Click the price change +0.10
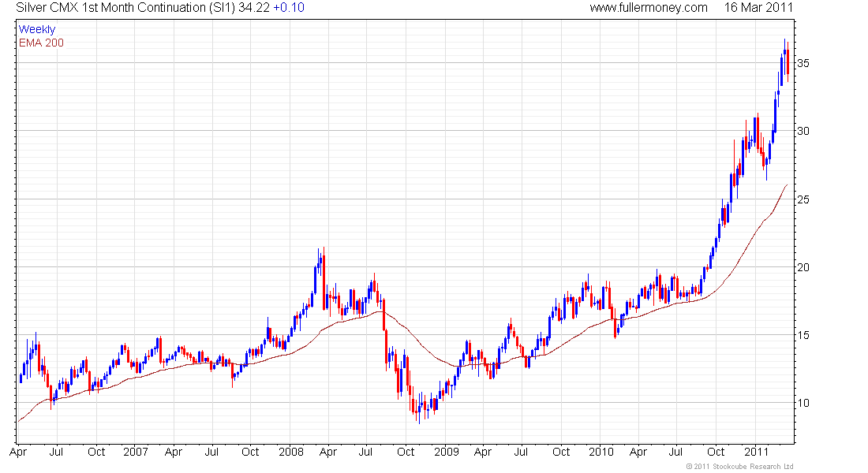Image resolution: width=868 pixels, height=473 pixels. (x=288, y=8)
